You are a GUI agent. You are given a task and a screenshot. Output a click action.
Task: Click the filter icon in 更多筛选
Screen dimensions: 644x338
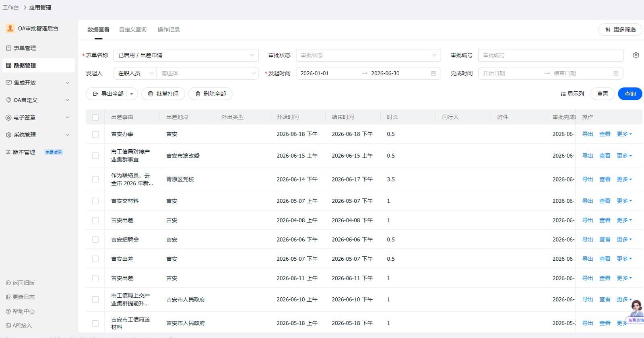[608, 29]
